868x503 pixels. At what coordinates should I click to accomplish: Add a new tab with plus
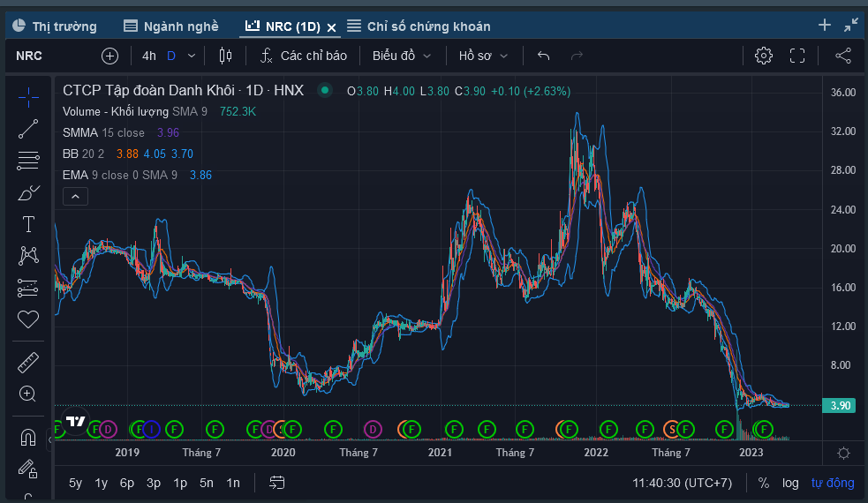pyautogui.click(x=824, y=25)
